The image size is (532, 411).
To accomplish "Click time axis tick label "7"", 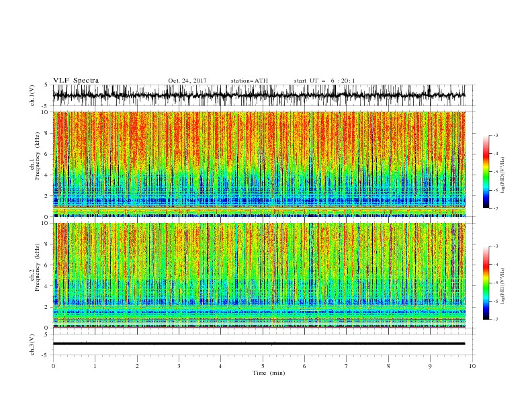I will point(347,366).
